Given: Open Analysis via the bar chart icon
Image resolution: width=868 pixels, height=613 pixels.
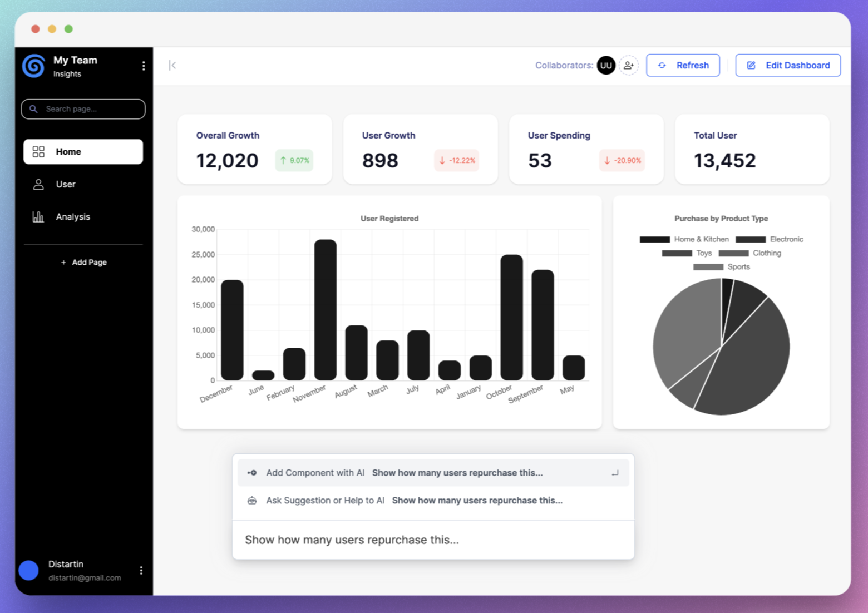Looking at the screenshot, I should pos(38,217).
